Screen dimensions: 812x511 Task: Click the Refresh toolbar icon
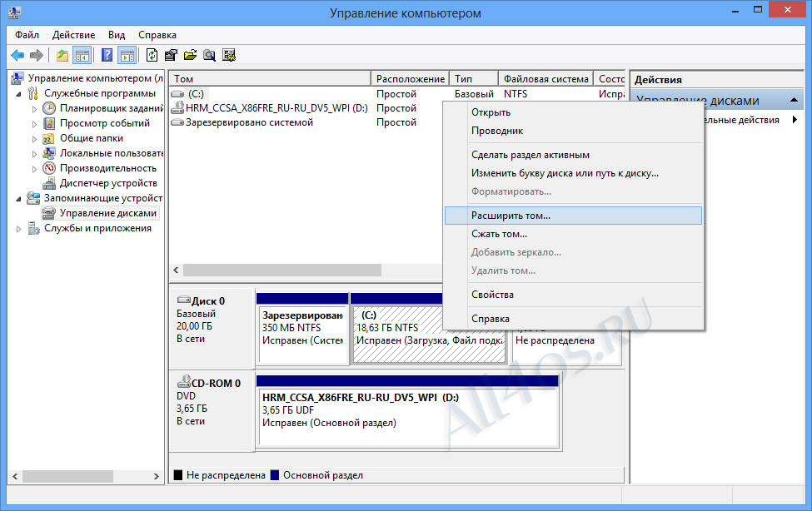click(x=152, y=55)
